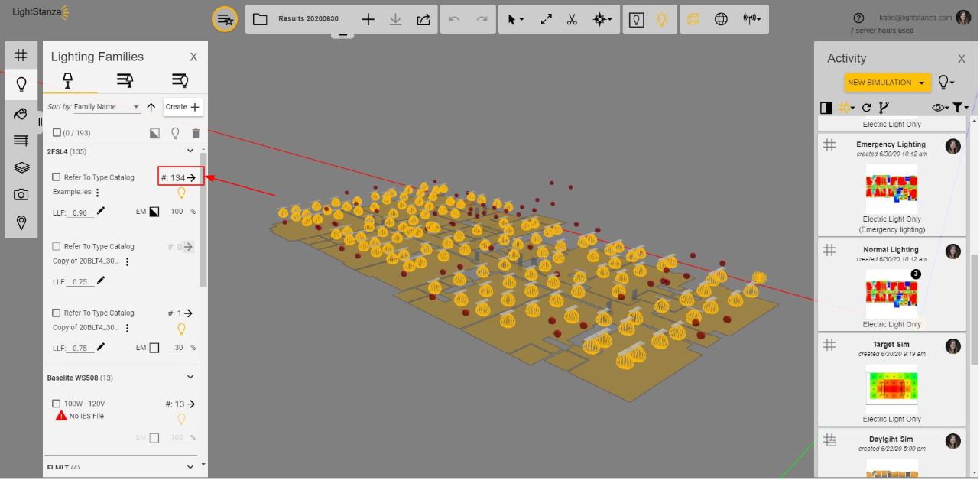Click the location pin icon in sidebar
The image size is (980, 480).
(x=21, y=222)
